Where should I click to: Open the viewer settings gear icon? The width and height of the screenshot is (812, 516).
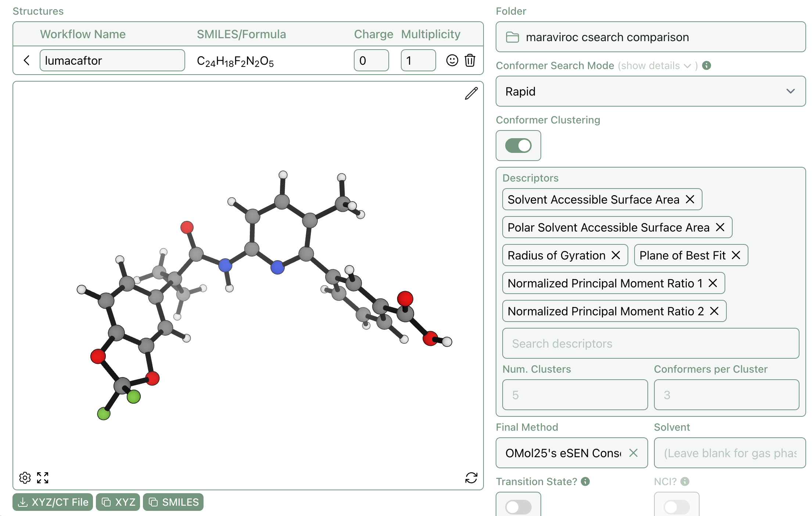25,477
